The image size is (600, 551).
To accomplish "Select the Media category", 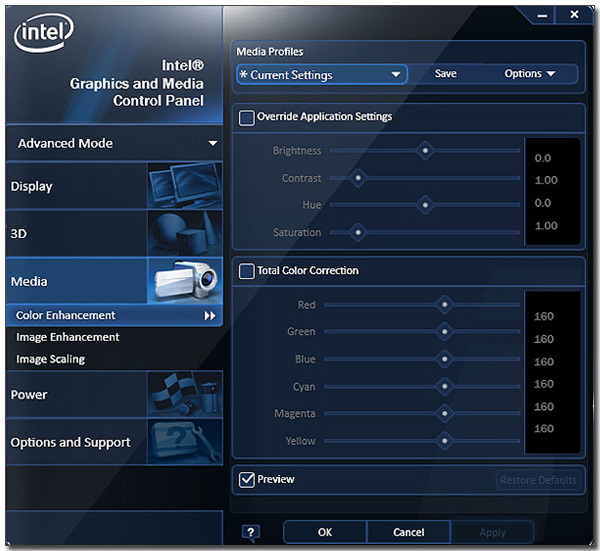I will point(114,281).
